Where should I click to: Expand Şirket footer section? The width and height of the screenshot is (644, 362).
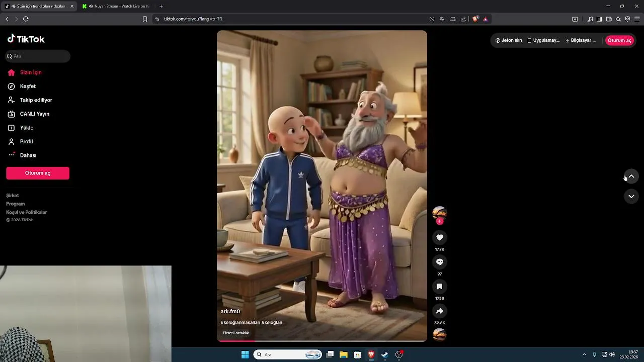tap(13, 196)
